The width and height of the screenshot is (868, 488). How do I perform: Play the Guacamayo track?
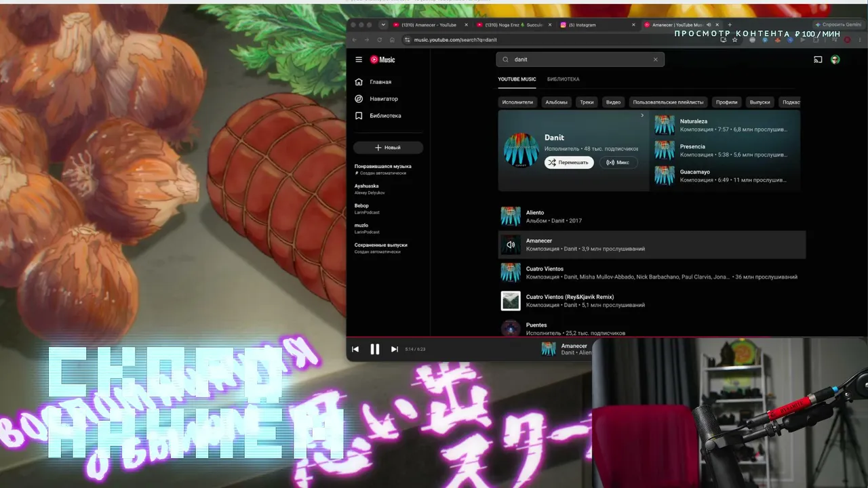[726, 176]
